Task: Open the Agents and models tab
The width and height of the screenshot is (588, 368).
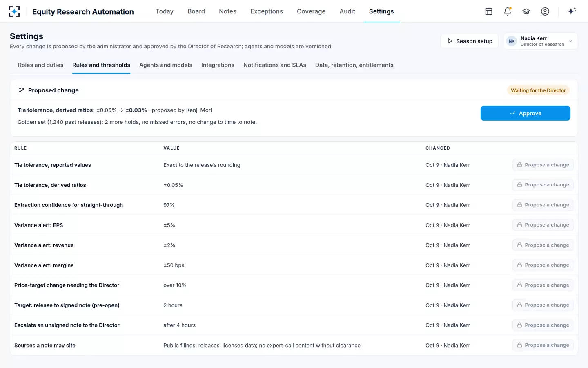Action: (166, 65)
